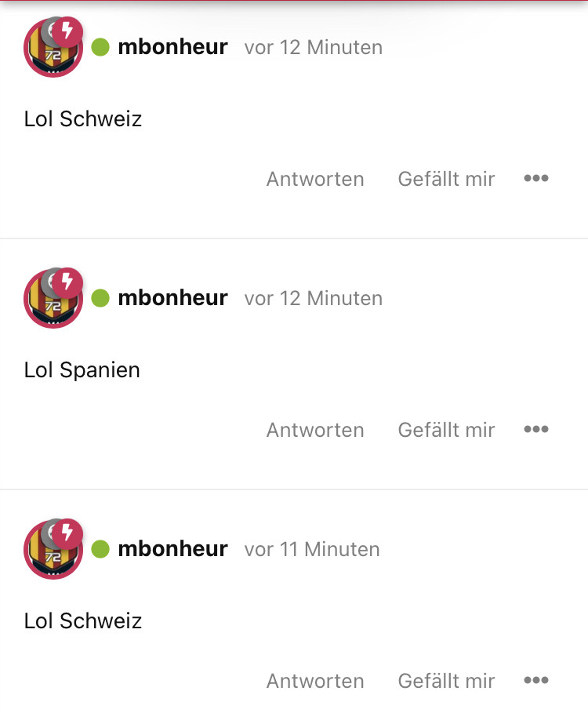Screen dimensions: 588x713
Task: Click the vor 11 Minuten timestamp
Action: [312, 549]
